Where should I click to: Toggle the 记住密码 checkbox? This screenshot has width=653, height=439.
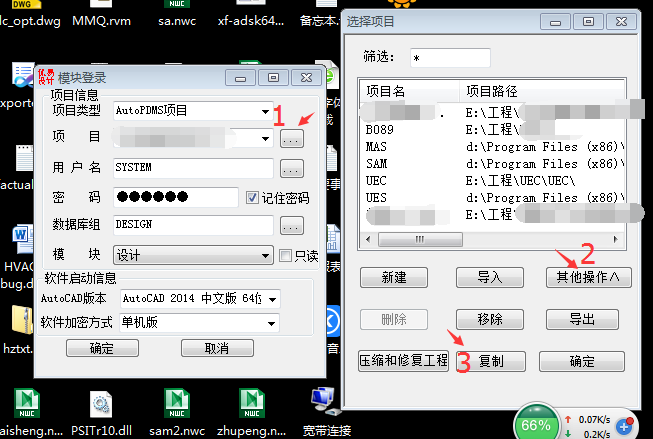253,197
